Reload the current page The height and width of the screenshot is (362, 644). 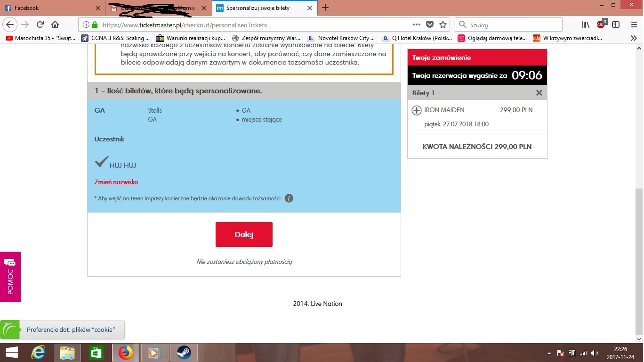[40, 25]
